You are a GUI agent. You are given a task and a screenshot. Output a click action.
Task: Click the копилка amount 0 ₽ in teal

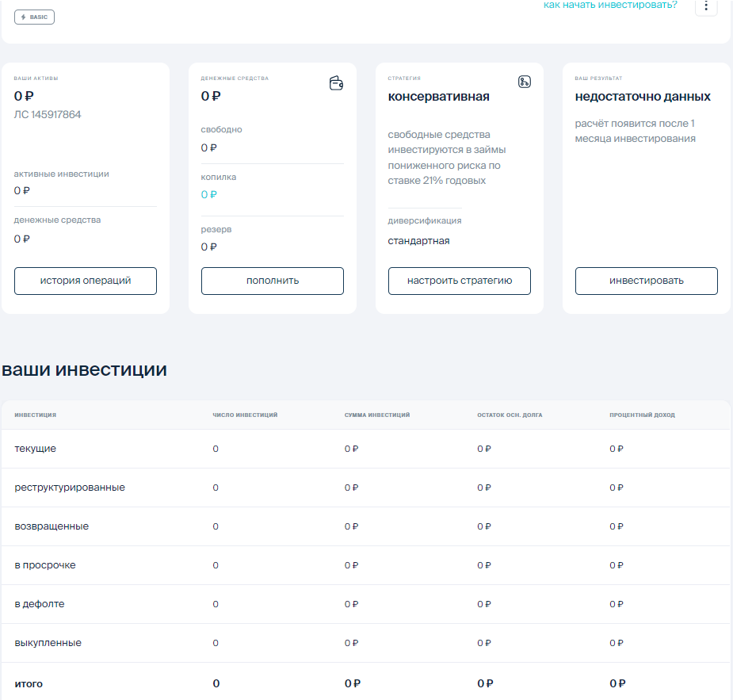click(x=209, y=194)
